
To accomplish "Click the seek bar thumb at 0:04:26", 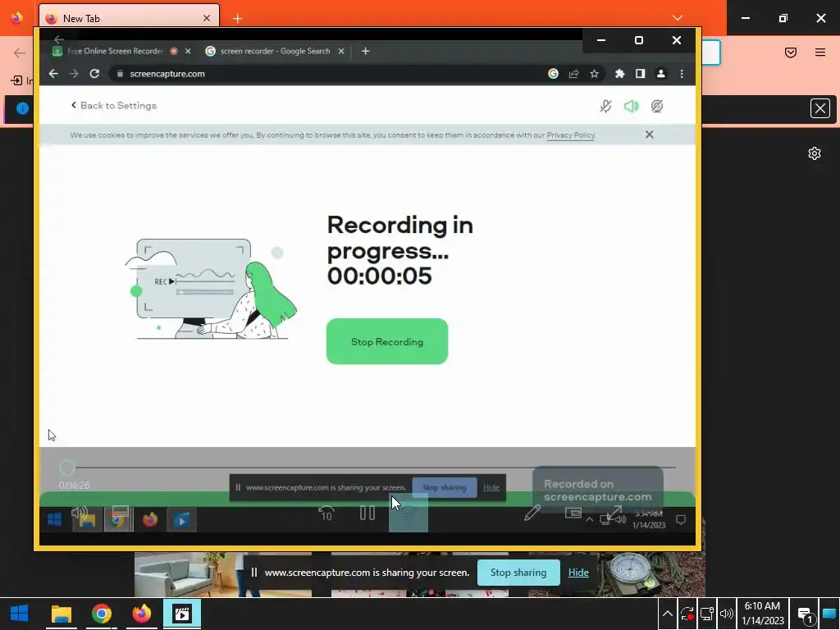I will [67, 467].
